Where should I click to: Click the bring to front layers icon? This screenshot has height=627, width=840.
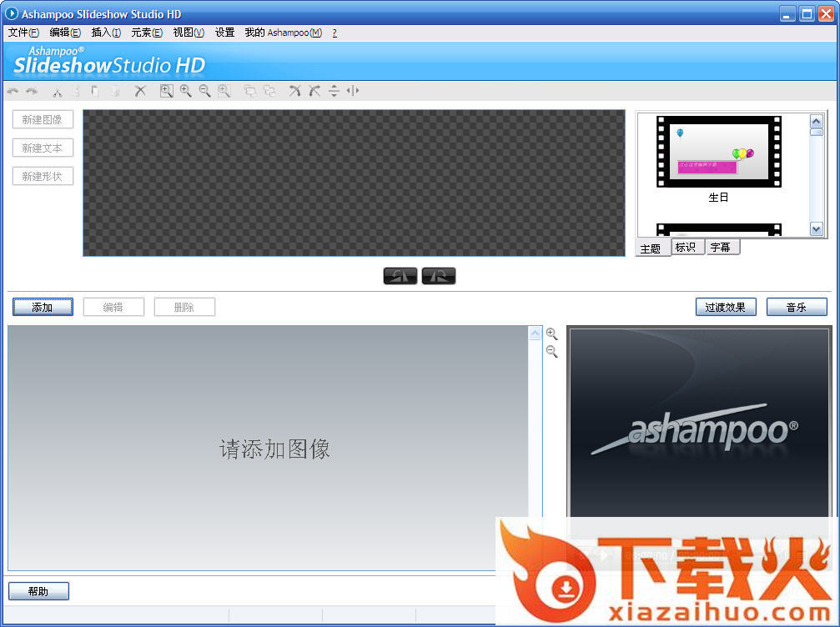(249, 91)
